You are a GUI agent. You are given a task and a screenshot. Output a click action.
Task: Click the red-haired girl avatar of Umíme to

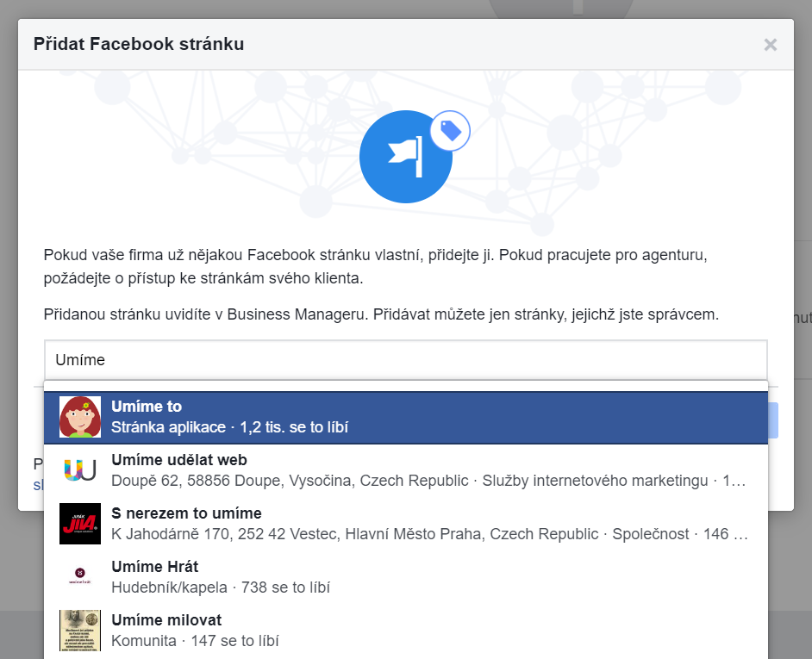tap(80, 417)
